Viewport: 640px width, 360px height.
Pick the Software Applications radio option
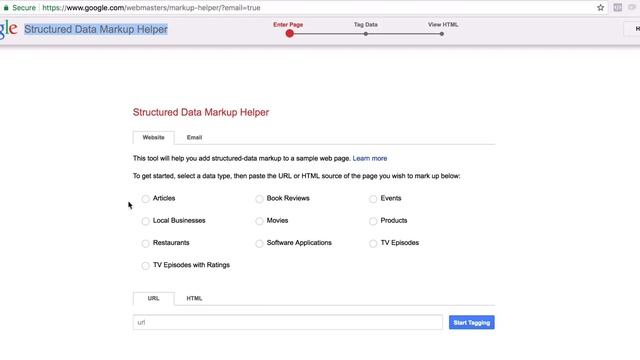pyautogui.click(x=259, y=244)
